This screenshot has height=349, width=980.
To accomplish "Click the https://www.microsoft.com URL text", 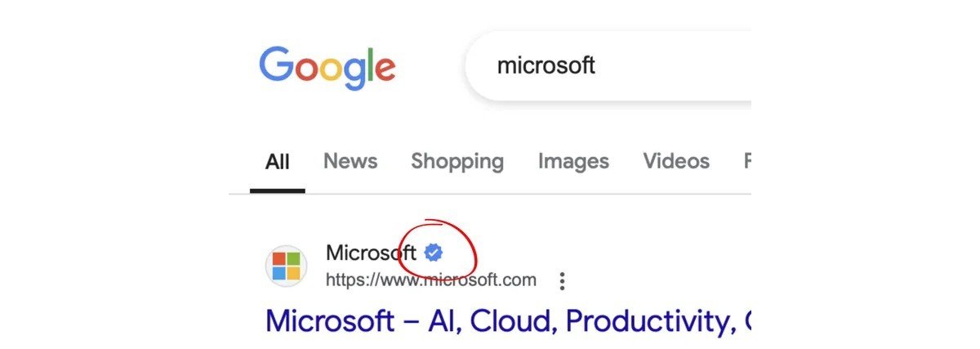I will point(431,280).
